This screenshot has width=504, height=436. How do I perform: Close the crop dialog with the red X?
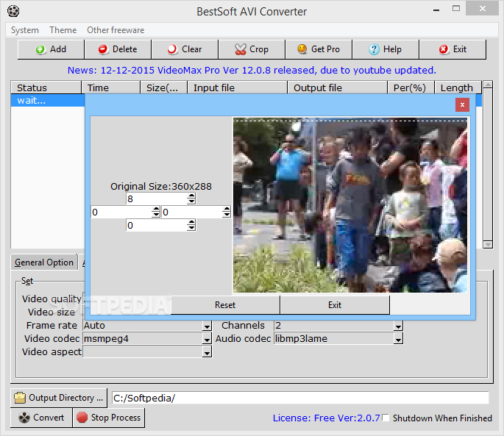click(462, 104)
